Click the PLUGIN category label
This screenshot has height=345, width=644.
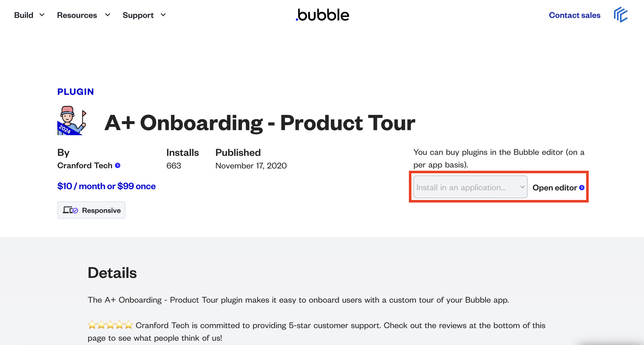[x=76, y=92]
